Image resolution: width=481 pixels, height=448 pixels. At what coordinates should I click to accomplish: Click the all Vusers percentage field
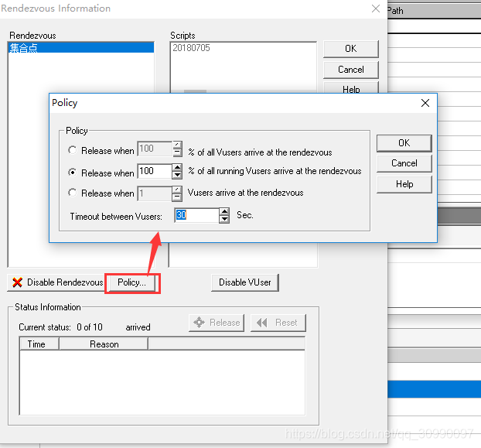coord(155,149)
